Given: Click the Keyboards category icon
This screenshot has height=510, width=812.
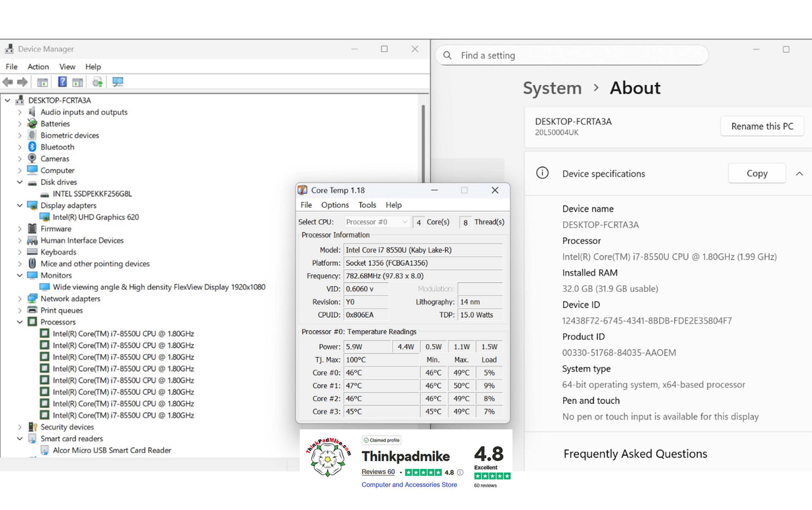Looking at the screenshot, I should (32, 252).
